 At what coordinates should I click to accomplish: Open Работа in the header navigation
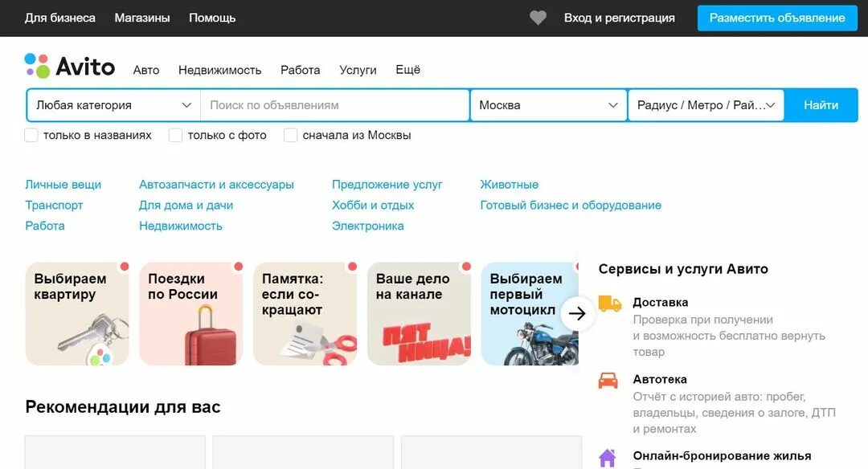(300, 70)
